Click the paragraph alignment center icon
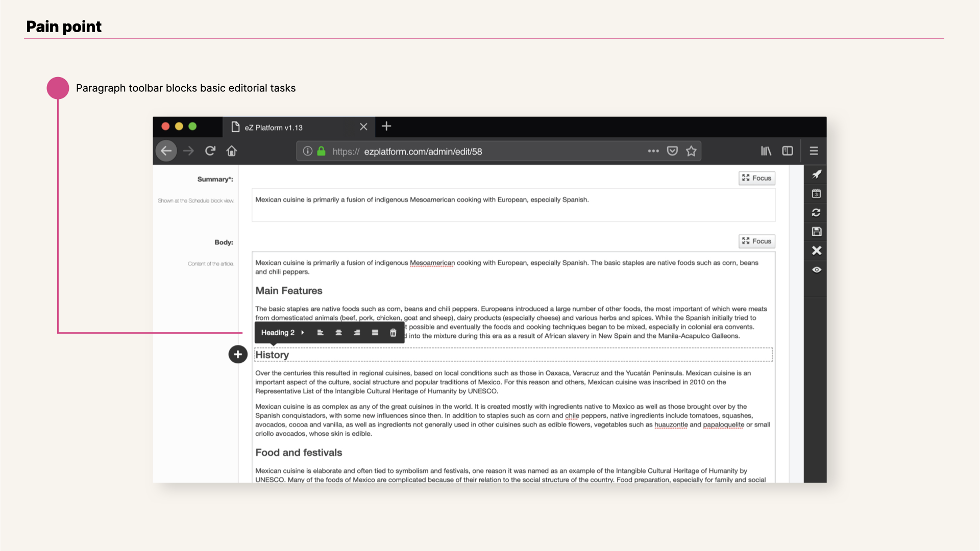 pos(338,332)
